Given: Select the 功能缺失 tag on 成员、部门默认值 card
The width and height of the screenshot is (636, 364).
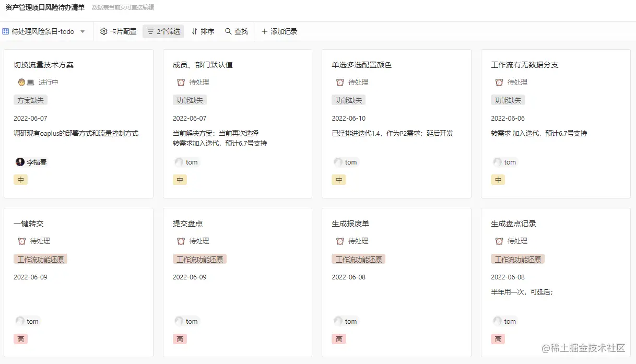Looking at the screenshot, I should coord(190,100).
